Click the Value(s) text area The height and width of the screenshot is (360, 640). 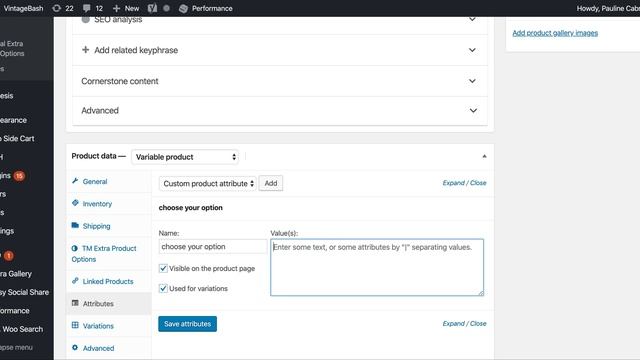click(x=377, y=267)
